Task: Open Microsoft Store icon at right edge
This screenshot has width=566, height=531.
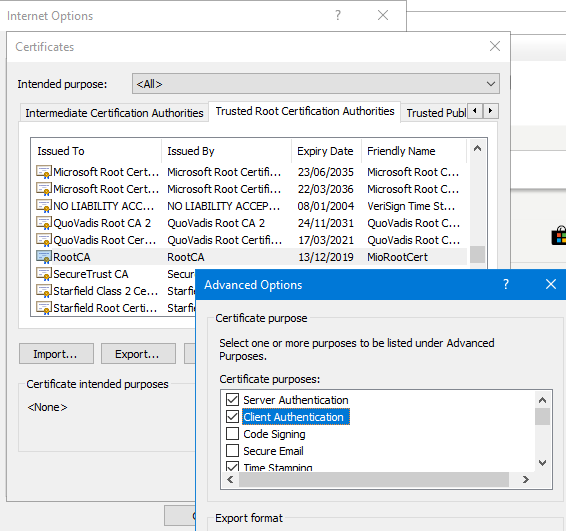Action: (x=559, y=236)
